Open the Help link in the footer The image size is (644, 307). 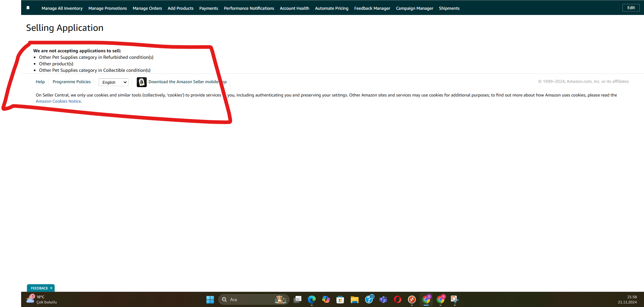[x=40, y=82]
